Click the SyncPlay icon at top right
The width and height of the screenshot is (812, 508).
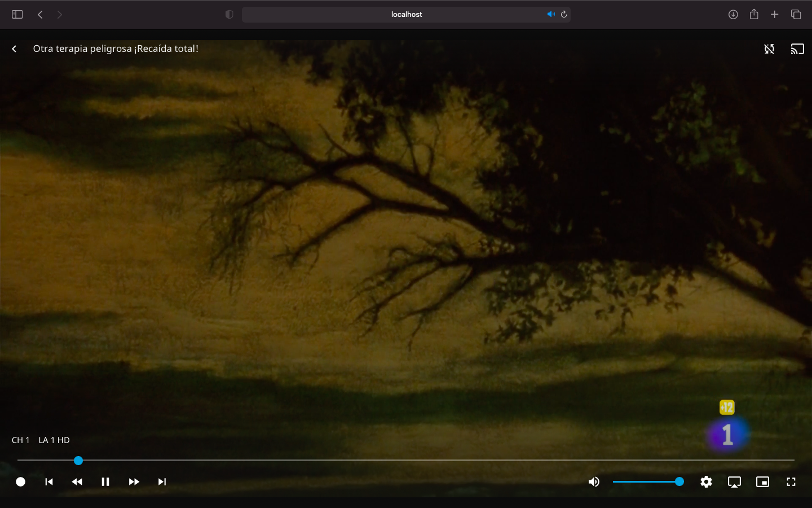coord(769,49)
